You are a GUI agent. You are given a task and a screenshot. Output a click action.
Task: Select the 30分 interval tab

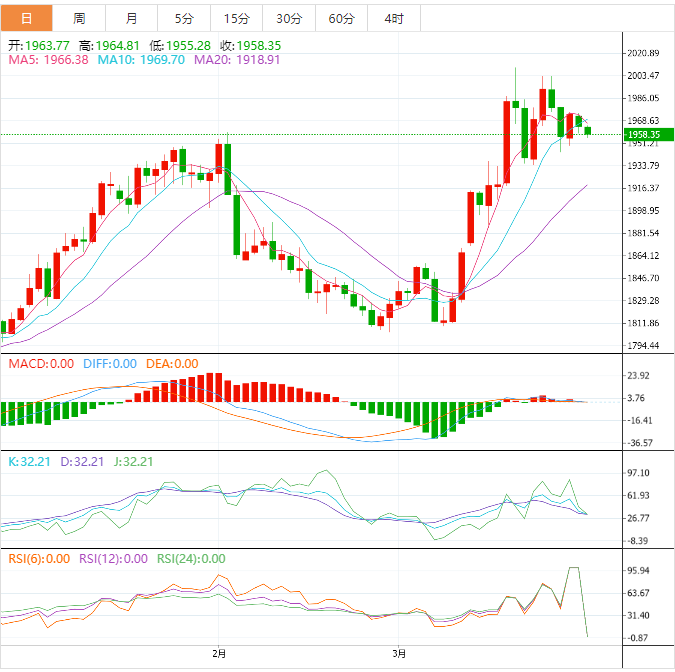288,18
